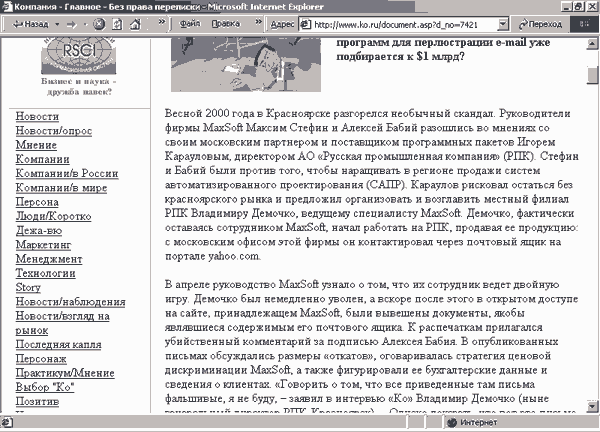Click the address URL field
600x432 pixels.
pos(404,25)
